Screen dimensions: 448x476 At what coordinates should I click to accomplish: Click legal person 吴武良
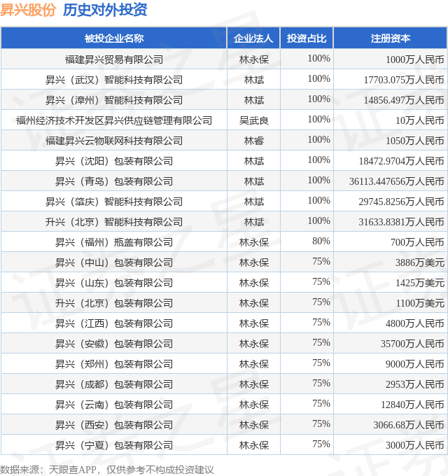254,120
